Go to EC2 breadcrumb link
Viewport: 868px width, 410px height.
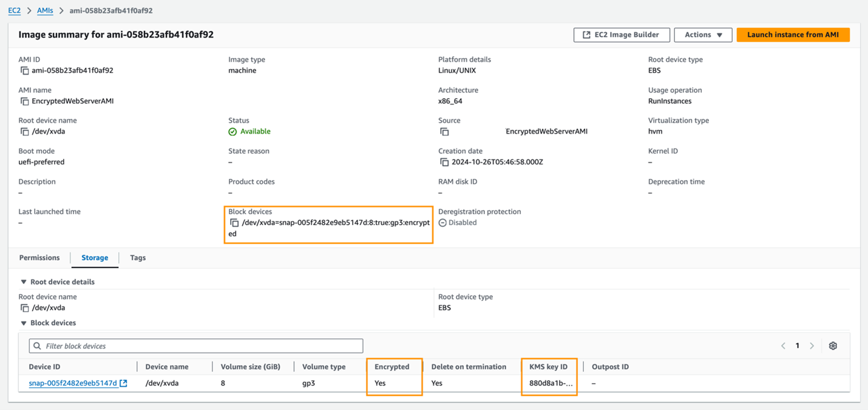[x=14, y=10]
